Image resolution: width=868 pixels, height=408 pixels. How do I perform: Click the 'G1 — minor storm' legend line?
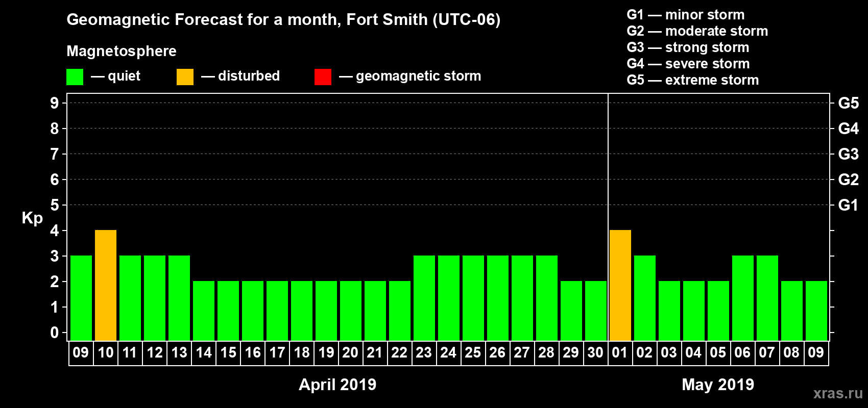pos(686,15)
